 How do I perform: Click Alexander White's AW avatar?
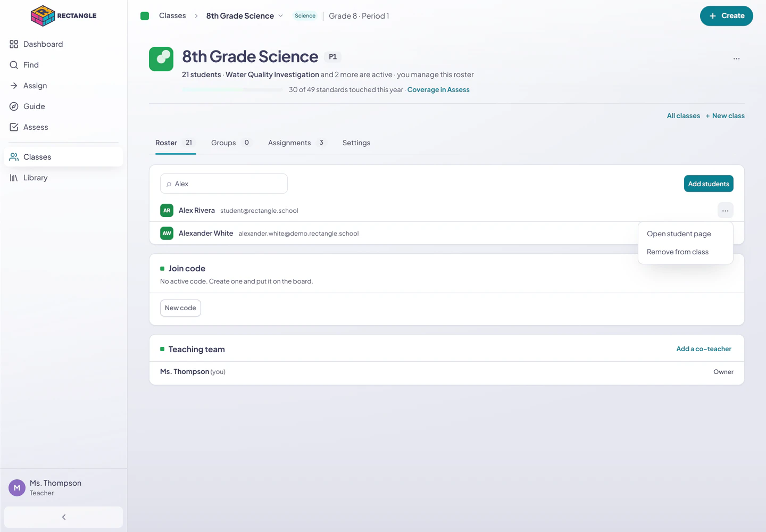pos(167,234)
